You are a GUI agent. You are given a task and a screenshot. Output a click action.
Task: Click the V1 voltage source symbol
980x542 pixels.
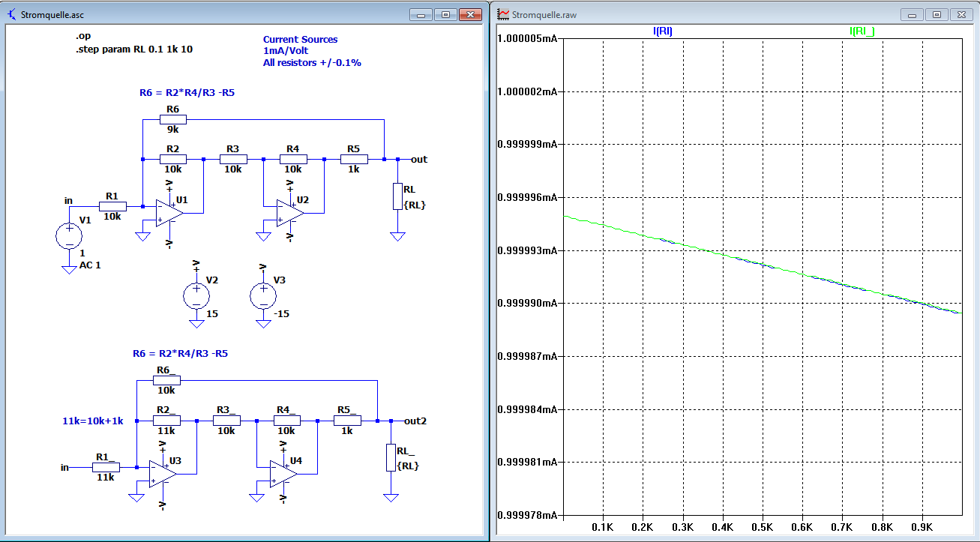pos(69,236)
